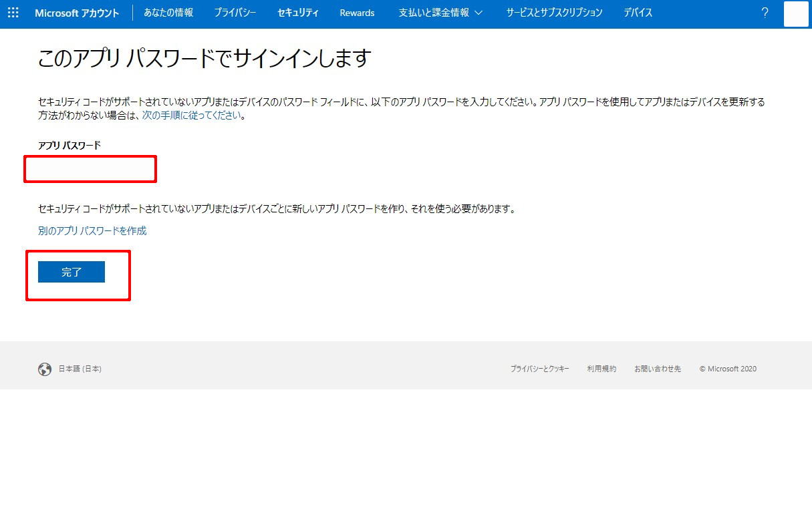Open the app launcher waffle icon

pyautogui.click(x=13, y=13)
